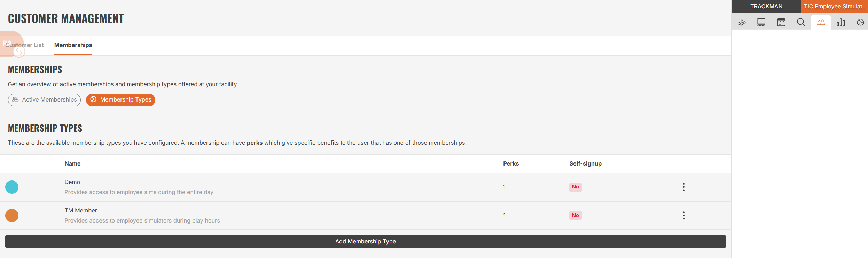Open the bar chart statistics icon
This screenshot has width=868, height=258.
pos(841,23)
